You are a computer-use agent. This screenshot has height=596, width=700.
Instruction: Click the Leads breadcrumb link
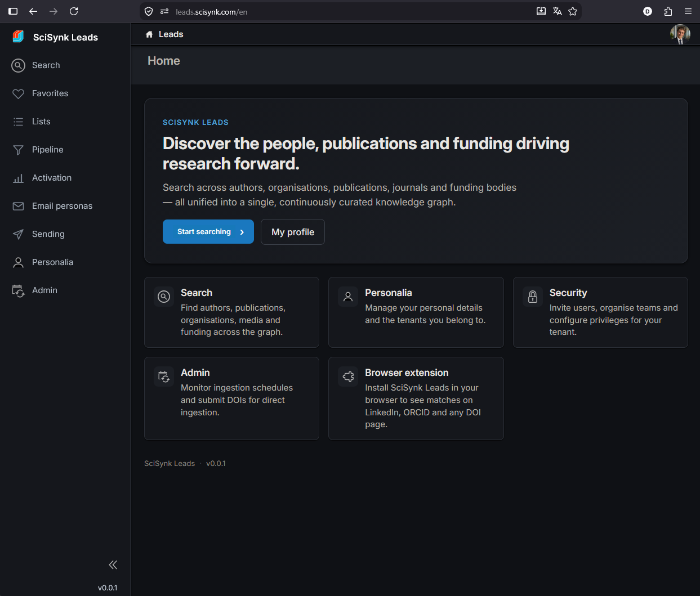coord(171,34)
